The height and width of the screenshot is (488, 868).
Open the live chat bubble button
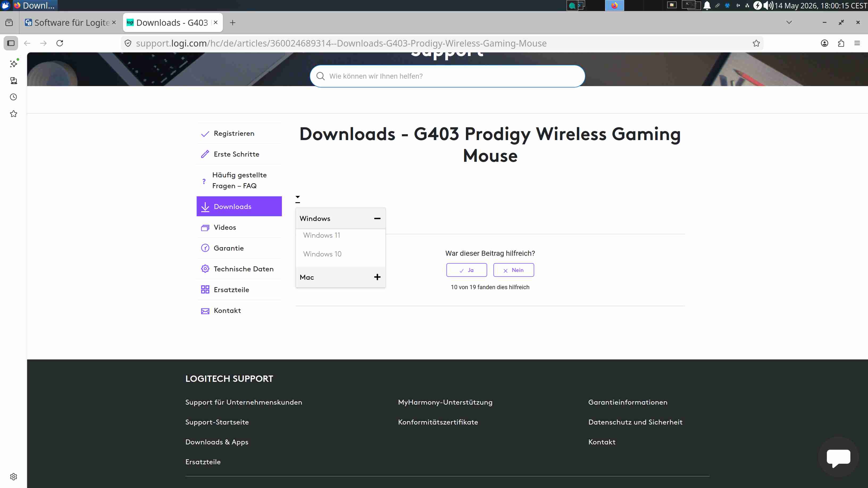pos(838,457)
